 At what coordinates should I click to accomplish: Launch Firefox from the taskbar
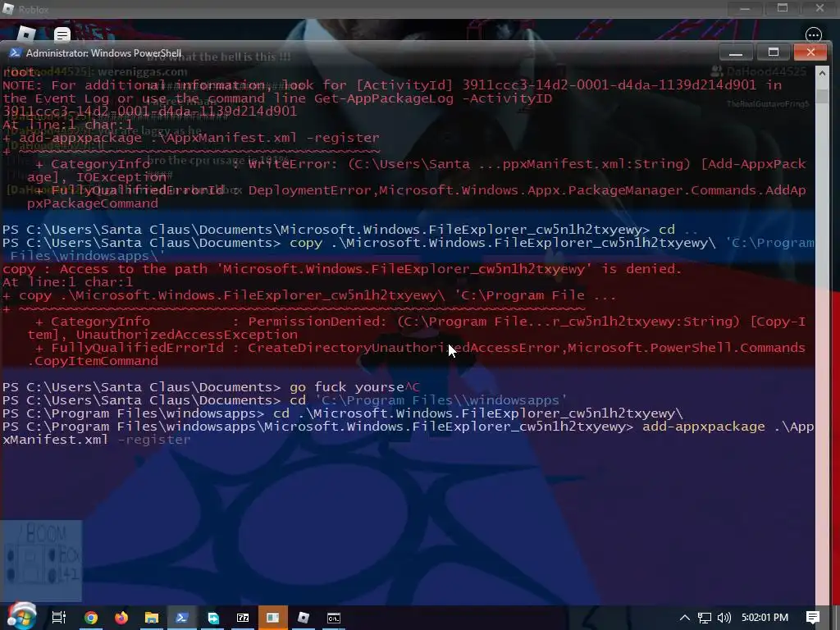121,618
